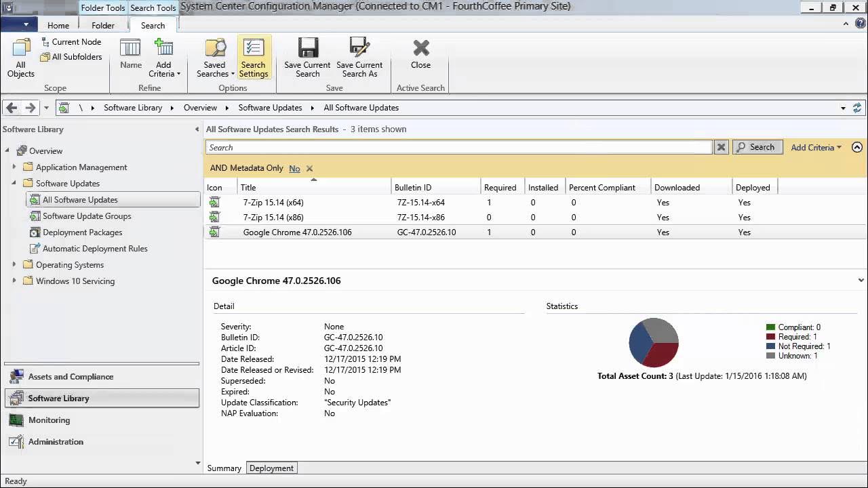The height and width of the screenshot is (488, 868).
Task: Refresh the view using the refresh icon
Action: (857, 108)
